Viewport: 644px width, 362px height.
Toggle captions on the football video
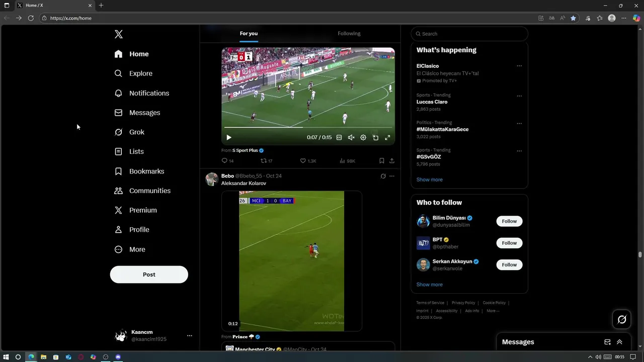coord(339,137)
